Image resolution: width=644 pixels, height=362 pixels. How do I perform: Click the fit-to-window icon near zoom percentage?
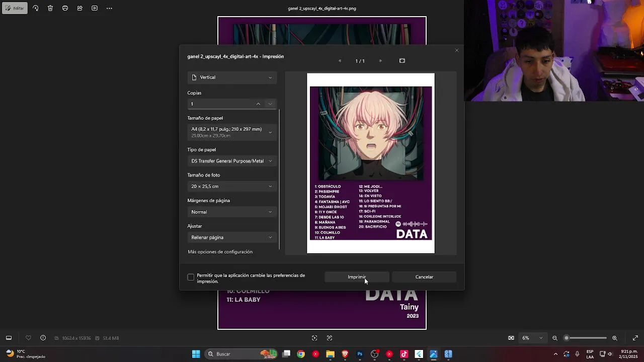pyautogui.click(x=511, y=338)
